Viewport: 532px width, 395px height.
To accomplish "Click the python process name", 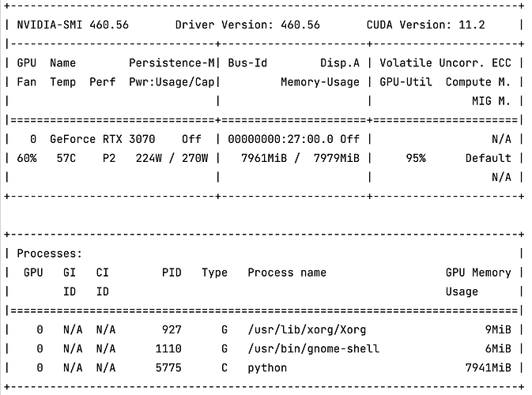I will pyautogui.click(x=267, y=367).
